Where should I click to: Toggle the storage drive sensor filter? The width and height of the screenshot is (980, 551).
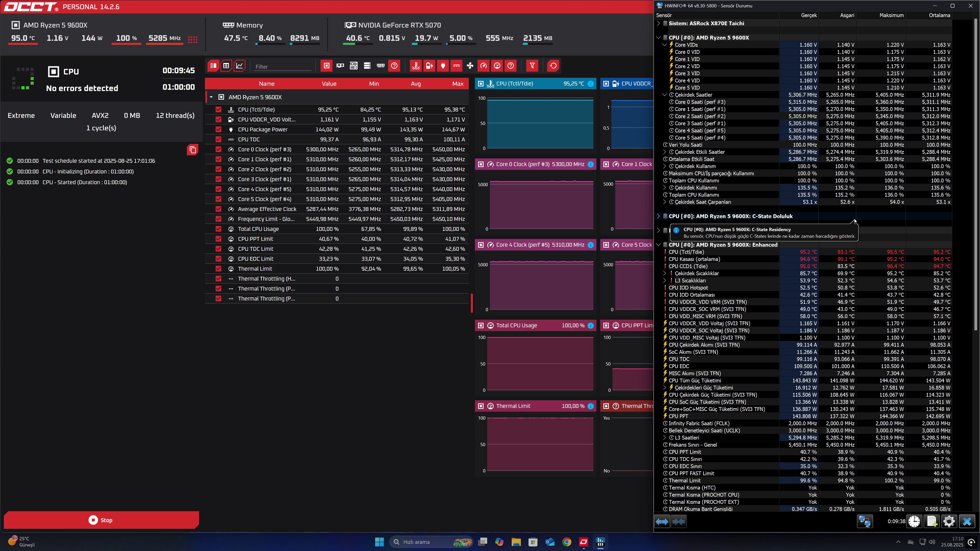point(367,66)
